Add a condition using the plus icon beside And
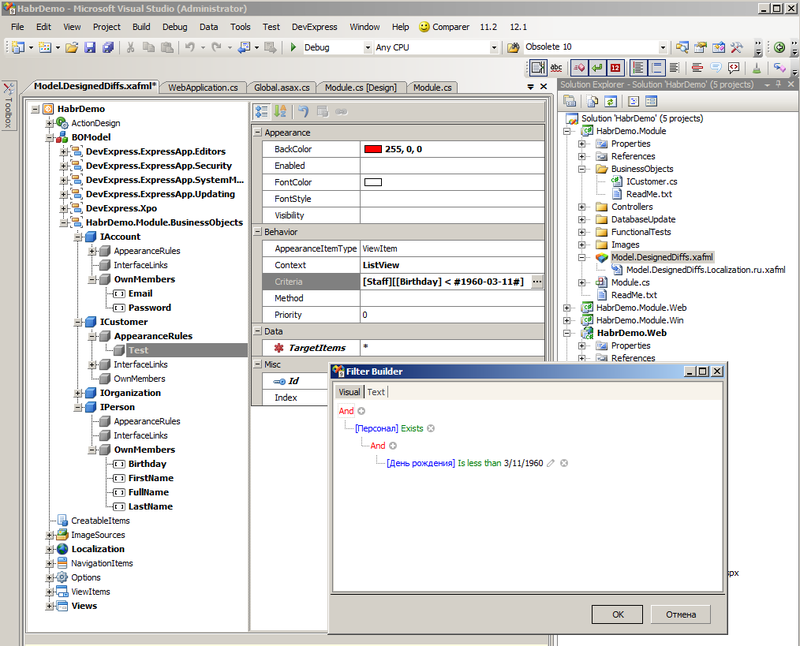 pyautogui.click(x=361, y=410)
